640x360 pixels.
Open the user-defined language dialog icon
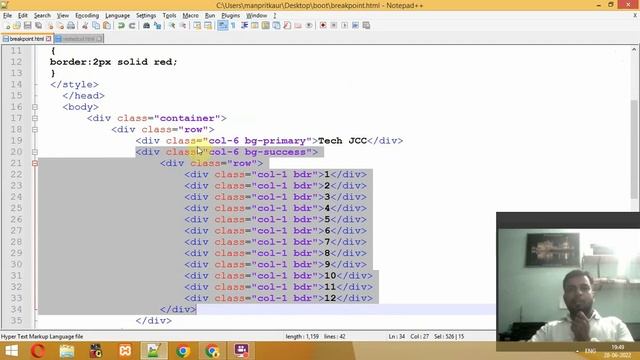click(x=255, y=26)
